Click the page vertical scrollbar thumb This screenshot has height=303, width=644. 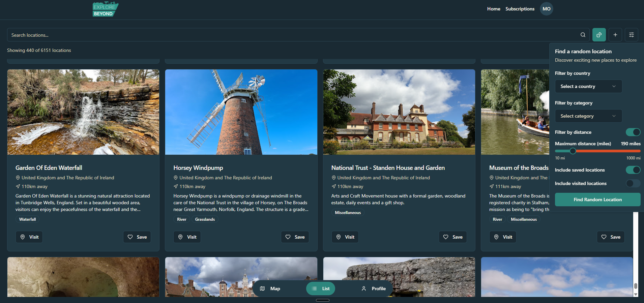tap(636, 286)
